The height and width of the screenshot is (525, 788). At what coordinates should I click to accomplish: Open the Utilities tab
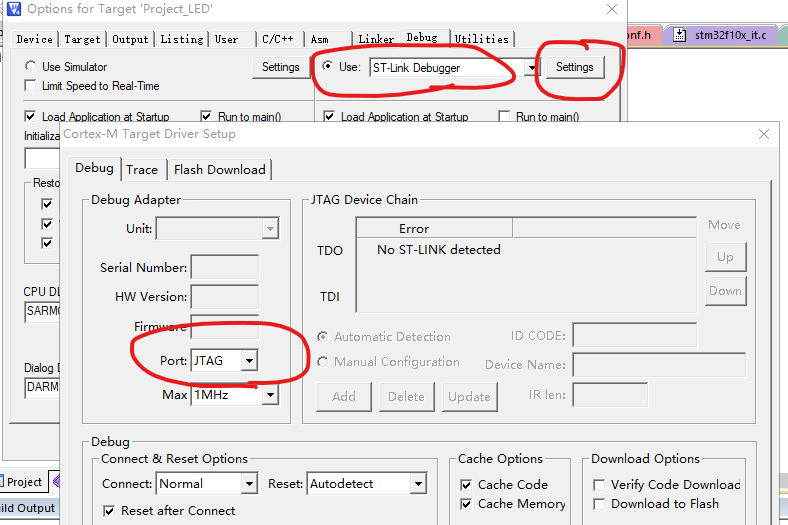[481, 39]
